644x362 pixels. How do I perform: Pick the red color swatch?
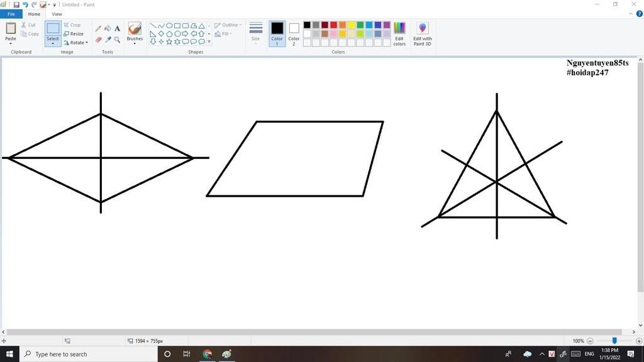pos(333,25)
